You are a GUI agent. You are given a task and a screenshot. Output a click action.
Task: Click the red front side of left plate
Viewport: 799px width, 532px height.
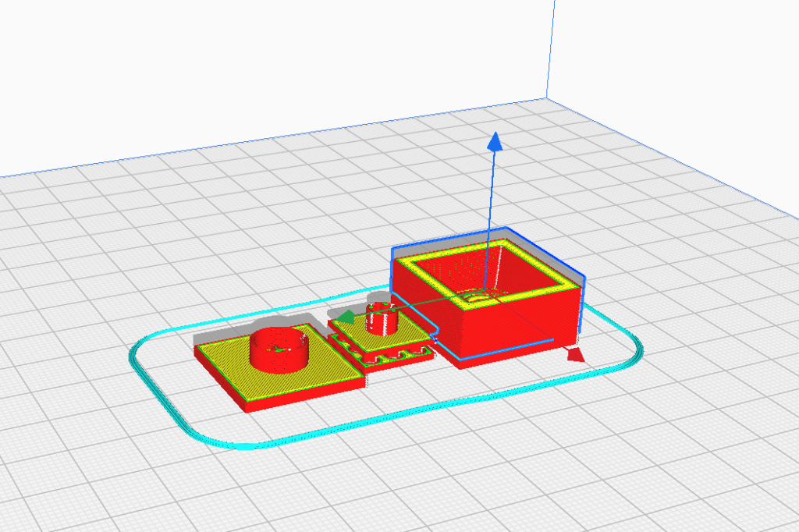pos(312,395)
